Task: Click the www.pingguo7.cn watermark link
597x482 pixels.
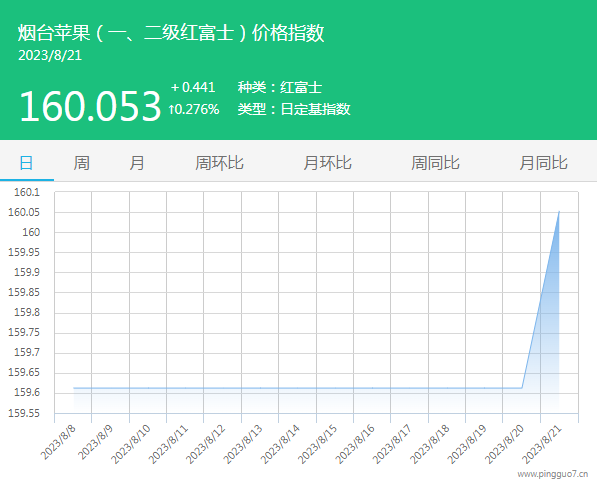Action: [x=552, y=474]
